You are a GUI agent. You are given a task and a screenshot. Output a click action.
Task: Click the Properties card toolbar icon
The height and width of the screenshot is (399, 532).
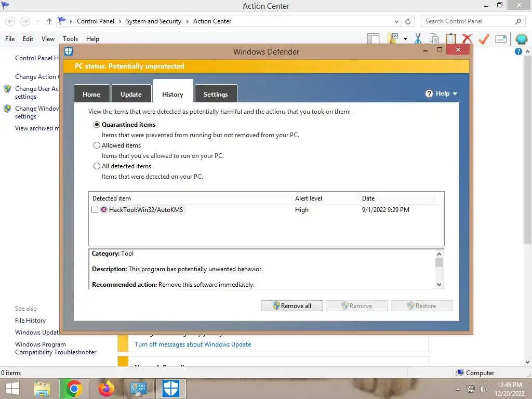point(501,38)
